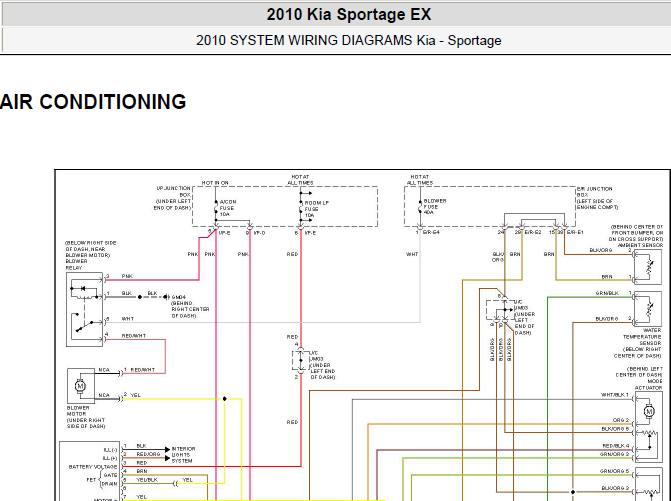Image resolution: width=671 pixels, height=501 pixels.
Task: Click the AIR CONDITIONING heading
Action: [93, 102]
